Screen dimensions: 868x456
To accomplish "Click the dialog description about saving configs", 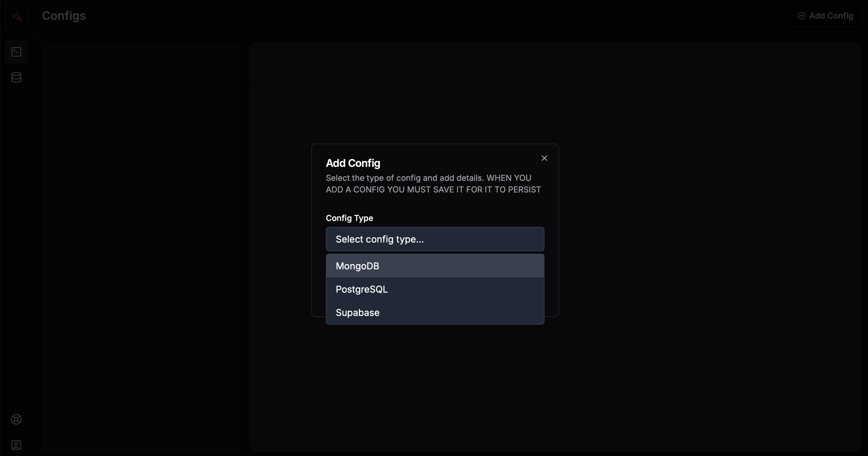I will 433,184.
